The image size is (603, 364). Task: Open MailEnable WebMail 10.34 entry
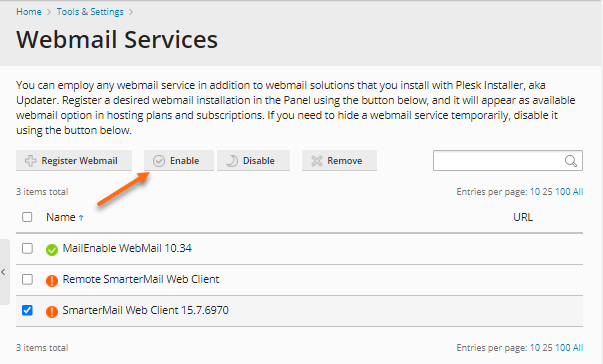pos(127,248)
